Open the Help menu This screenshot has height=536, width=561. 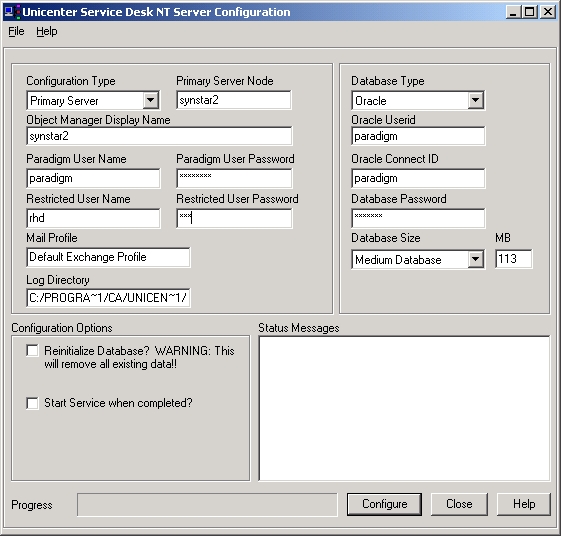point(47,31)
